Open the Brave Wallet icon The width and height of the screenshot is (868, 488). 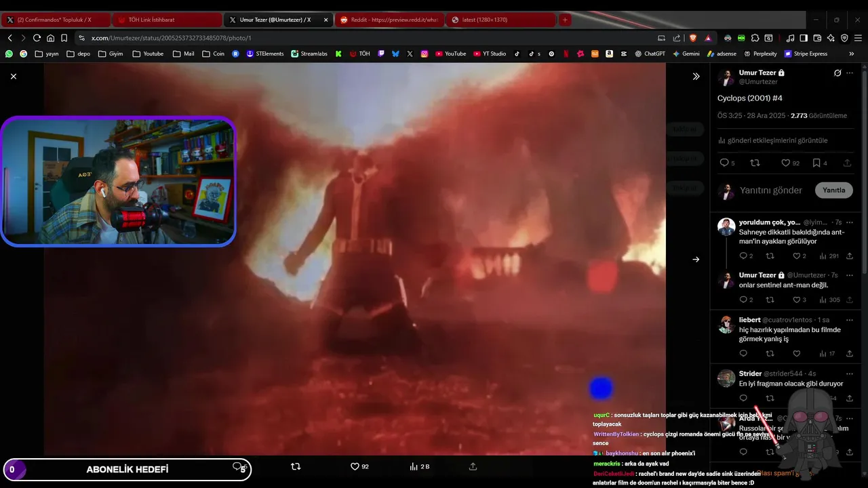[817, 38]
